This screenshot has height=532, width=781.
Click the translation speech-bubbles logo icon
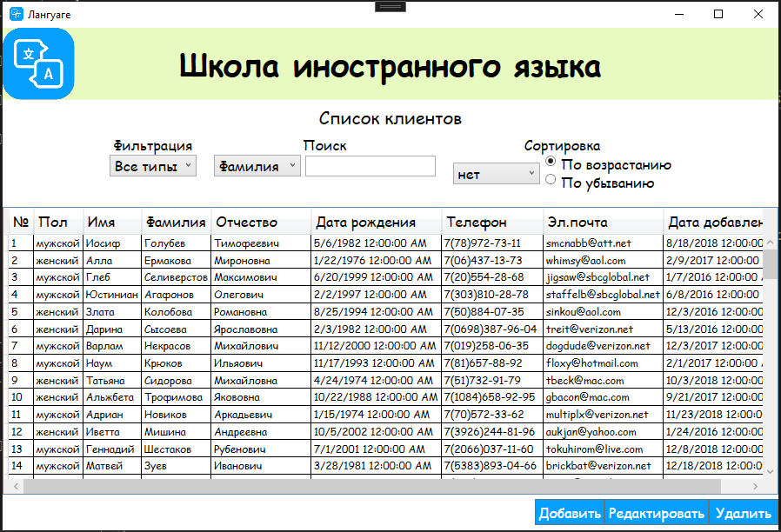pos(39,64)
